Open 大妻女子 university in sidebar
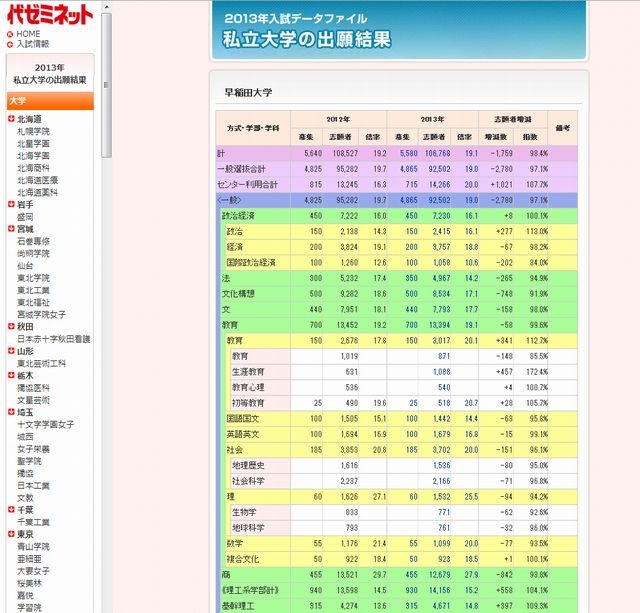 pos(33,571)
